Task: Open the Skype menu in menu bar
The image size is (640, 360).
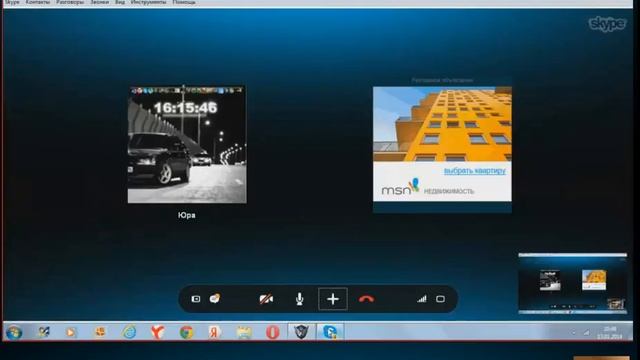Action: tap(12, 2)
